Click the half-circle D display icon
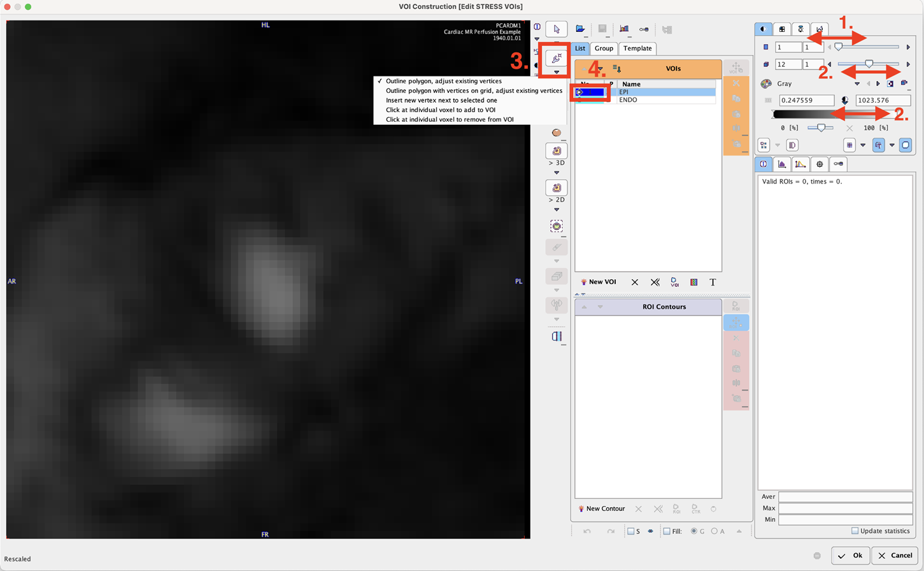 (x=792, y=145)
